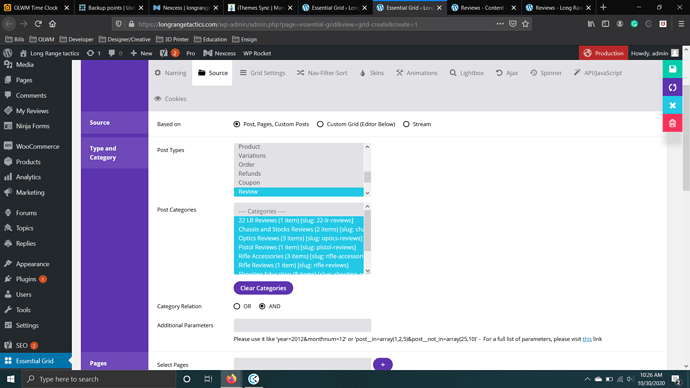Click the Replies sidebar icon
690x388 pixels.
coord(8,243)
